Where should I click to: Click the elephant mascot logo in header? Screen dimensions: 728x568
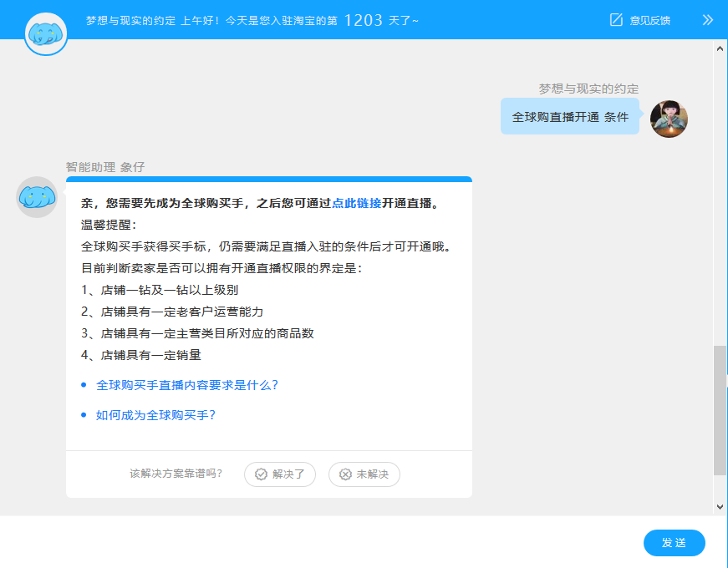[45, 34]
